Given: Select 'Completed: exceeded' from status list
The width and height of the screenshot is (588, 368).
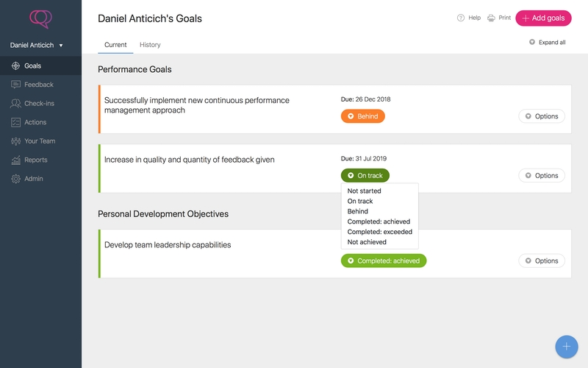Looking at the screenshot, I should tap(379, 232).
